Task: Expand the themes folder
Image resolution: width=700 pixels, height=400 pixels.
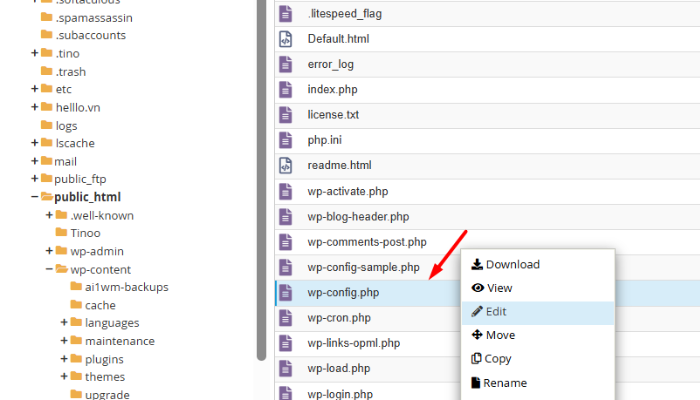Action: tap(64, 376)
